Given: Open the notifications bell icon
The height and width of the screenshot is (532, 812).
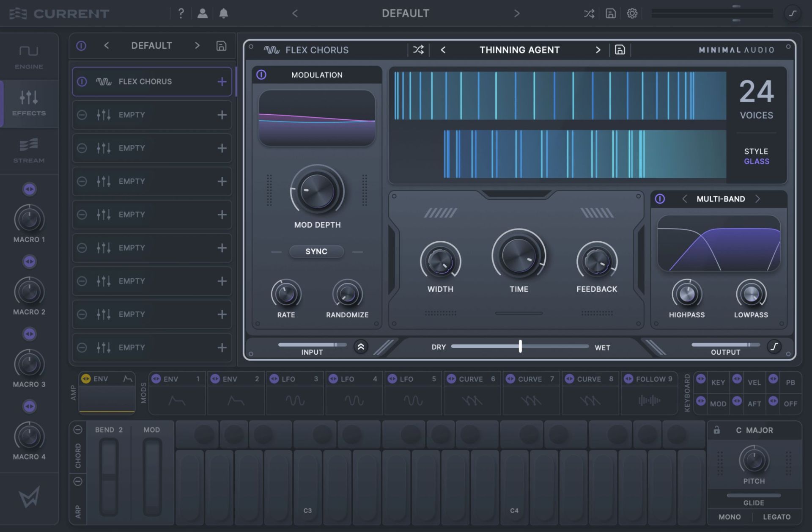Looking at the screenshot, I should click(x=224, y=14).
